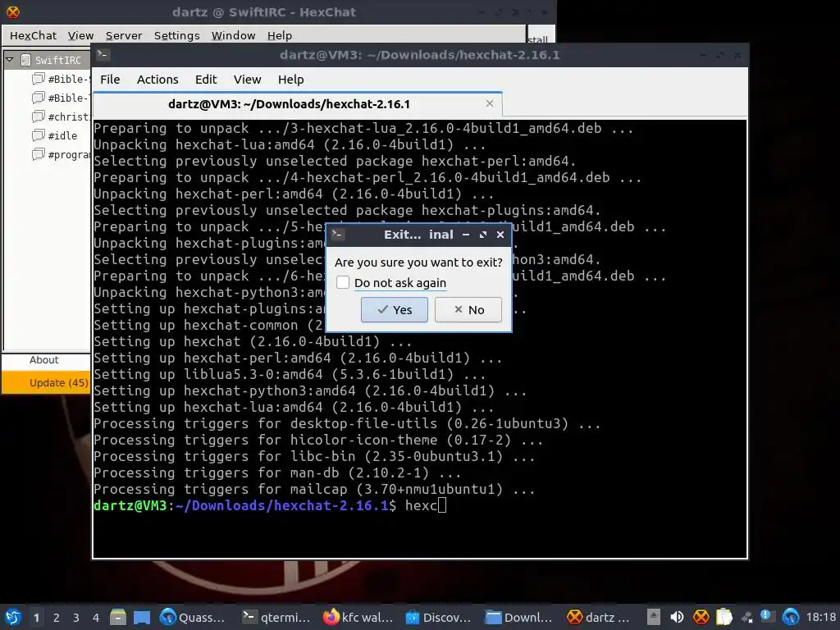Image resolution: width=840 pixels, height=630 pixels.
Task: Open HexChat's Help menu
Action: (x=280, y=35)
